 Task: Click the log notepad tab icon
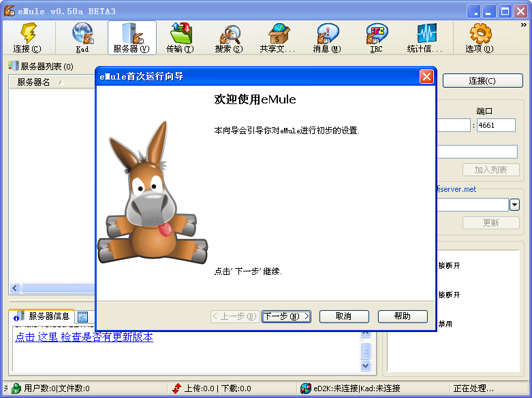click(x=82, y=316)
